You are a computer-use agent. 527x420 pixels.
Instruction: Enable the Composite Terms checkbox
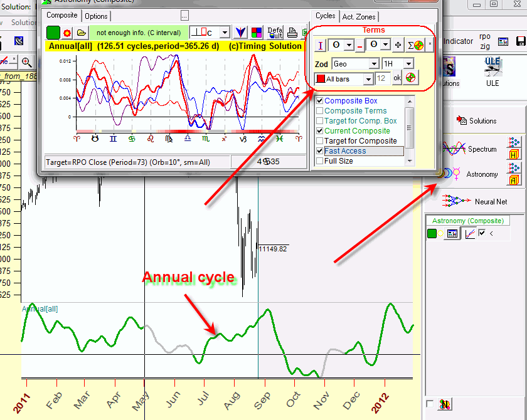pos(320,111)
